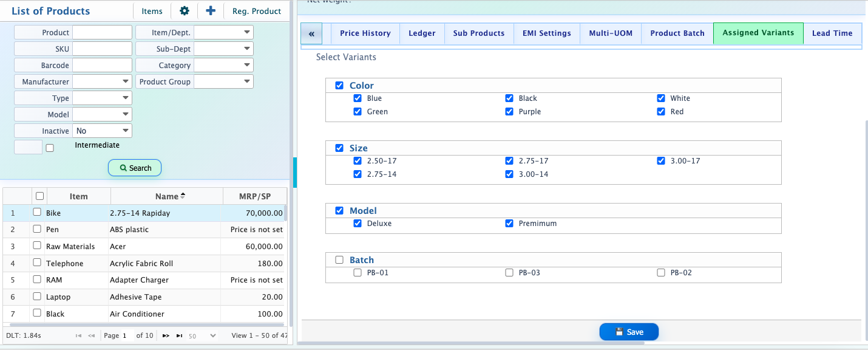This screenshot has width=868, height=350.
Task: Enable the Batch variant group
Action: 339,260
